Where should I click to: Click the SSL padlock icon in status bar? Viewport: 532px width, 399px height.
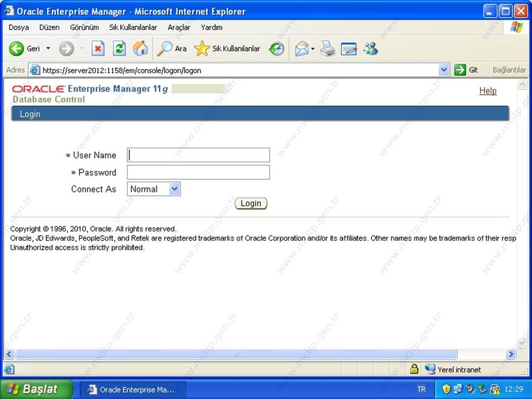point(414,369)
